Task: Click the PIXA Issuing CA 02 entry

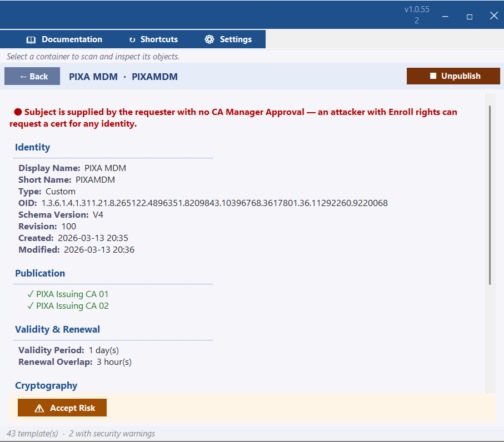Action: click(x=72, y=305)
